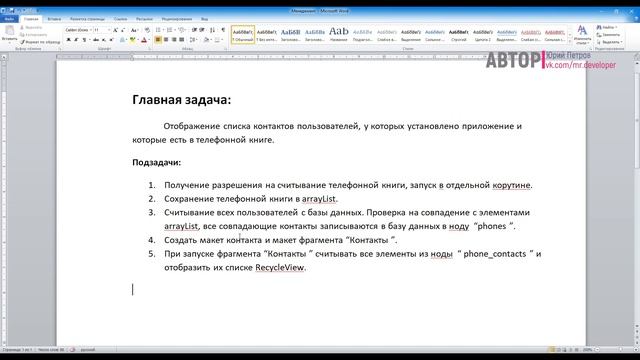
Task: Click the Cut (Вырезать) command
Action: [31, 27]
